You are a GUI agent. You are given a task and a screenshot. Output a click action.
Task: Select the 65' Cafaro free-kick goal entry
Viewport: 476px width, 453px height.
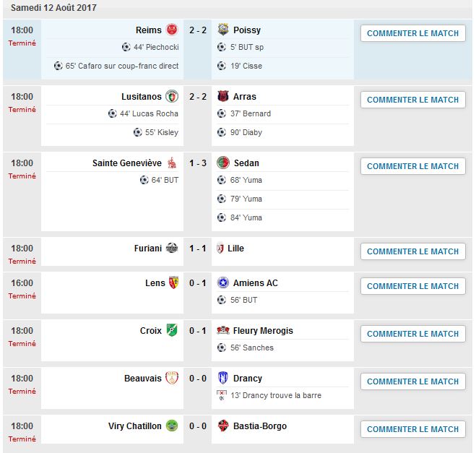coord(116,66)
